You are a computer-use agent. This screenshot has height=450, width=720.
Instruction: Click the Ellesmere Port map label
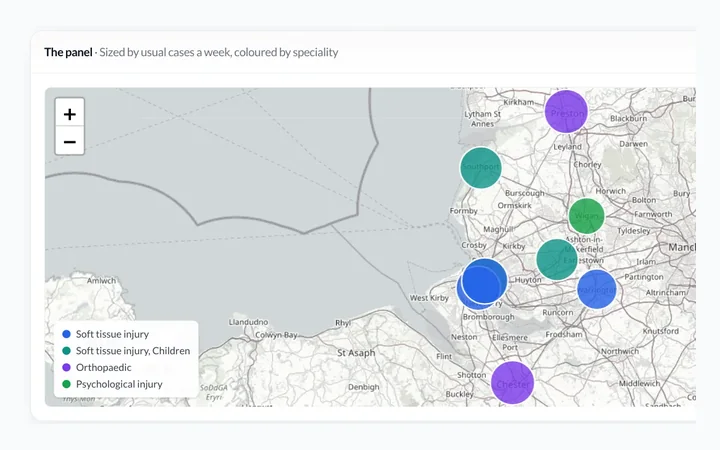[x=510, y=343]
